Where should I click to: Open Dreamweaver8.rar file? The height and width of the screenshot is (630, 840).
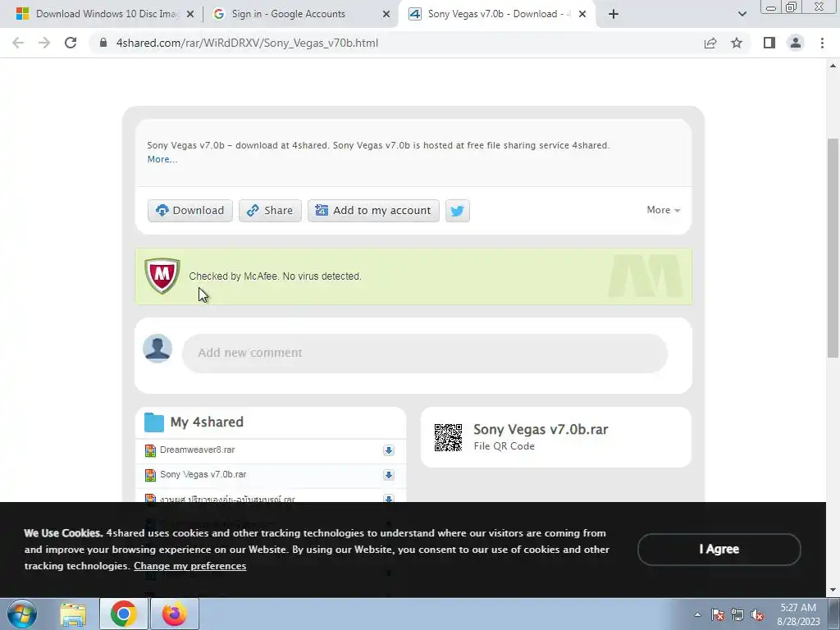(197, 450)
